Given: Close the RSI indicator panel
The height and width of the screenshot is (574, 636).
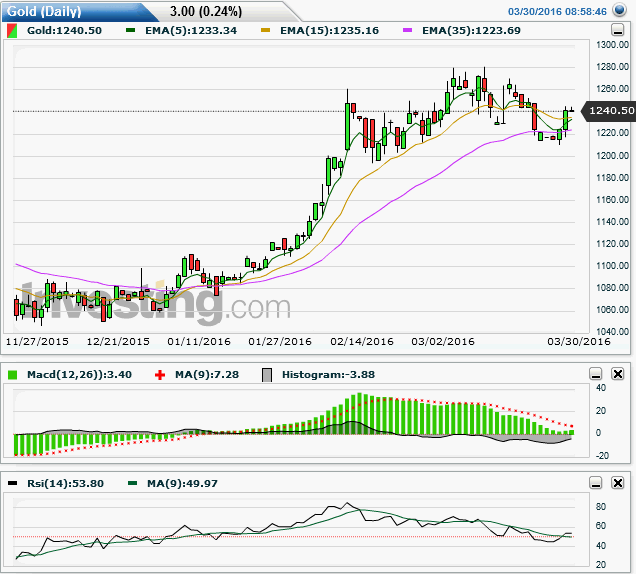Looking at the screenshot, I should (617, 483).
